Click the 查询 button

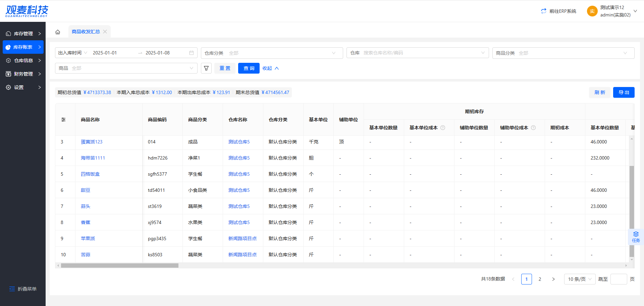click(249, 68)
